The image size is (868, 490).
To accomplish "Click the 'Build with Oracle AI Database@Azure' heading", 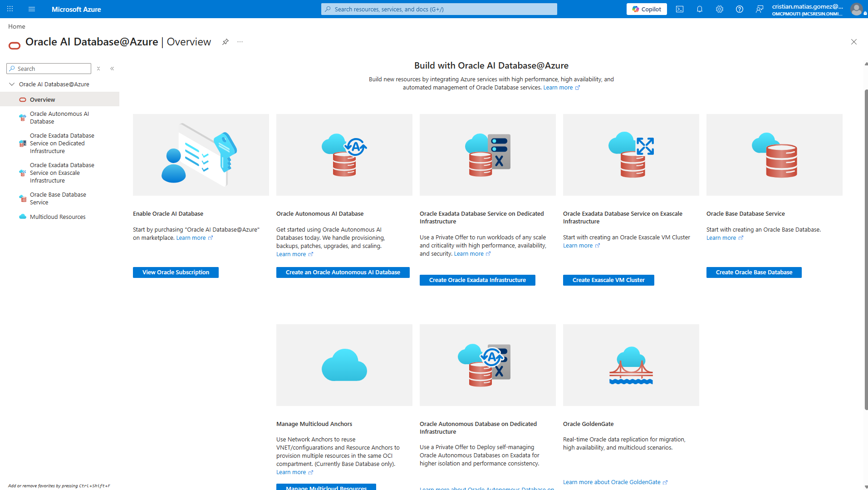I will [491, 65].
